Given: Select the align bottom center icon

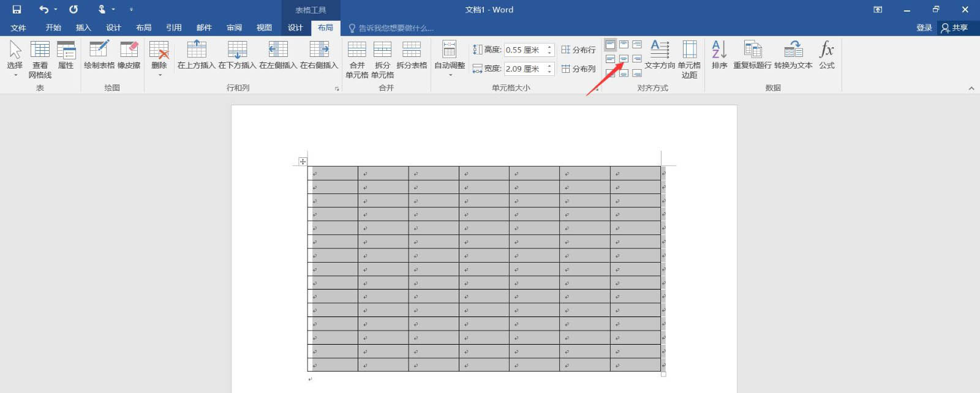Looking at the screenshot, I should tap(624, 73).
